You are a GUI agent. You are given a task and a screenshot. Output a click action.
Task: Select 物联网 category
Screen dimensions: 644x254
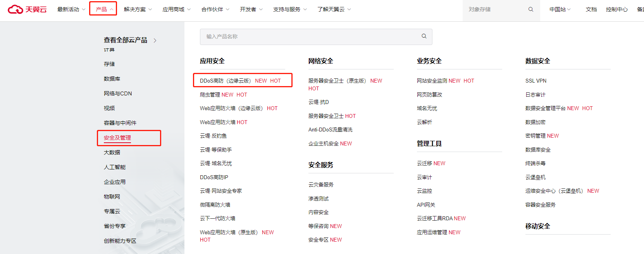click(x=112, y=197)
